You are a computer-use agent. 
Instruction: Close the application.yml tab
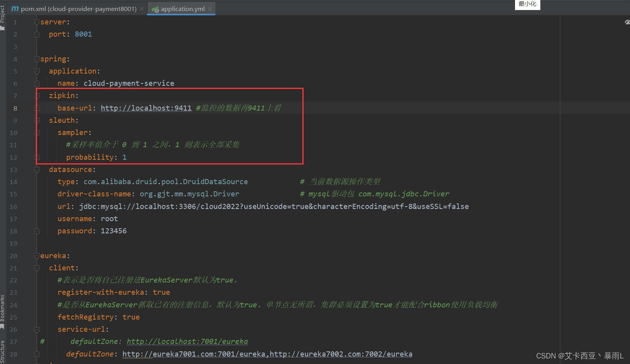(210, 9)
